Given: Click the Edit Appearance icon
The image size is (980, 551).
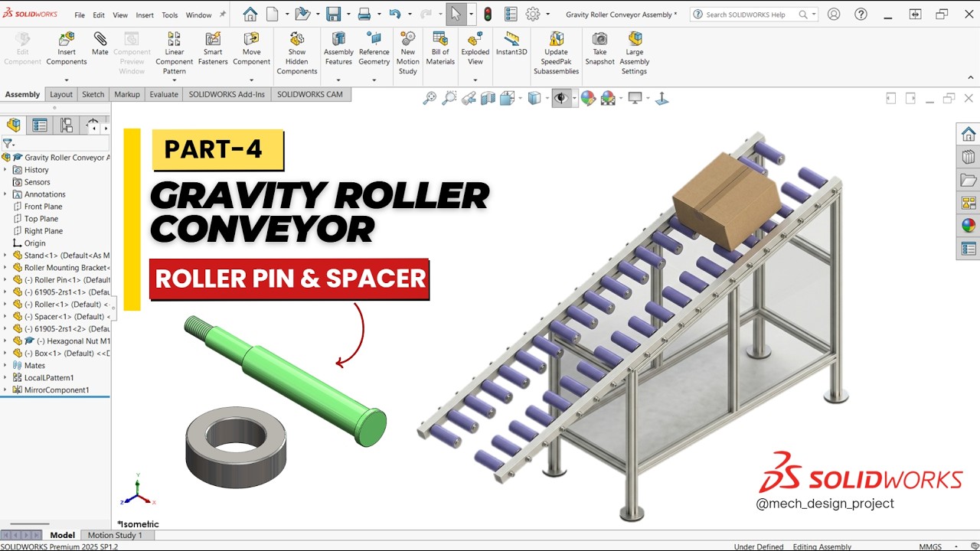Looking at the screenshot, I should (588, 98).
